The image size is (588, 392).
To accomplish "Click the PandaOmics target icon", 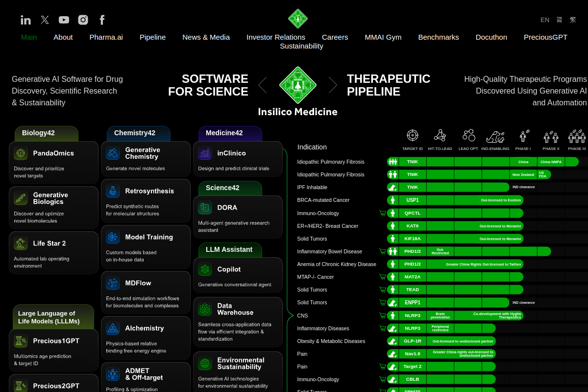I will coord(21,153).
